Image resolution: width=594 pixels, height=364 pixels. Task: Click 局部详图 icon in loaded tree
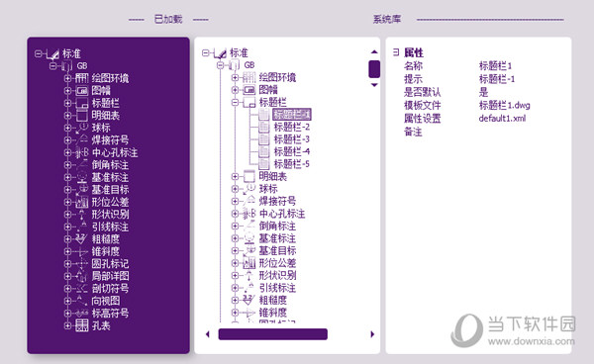pos(81,276)
